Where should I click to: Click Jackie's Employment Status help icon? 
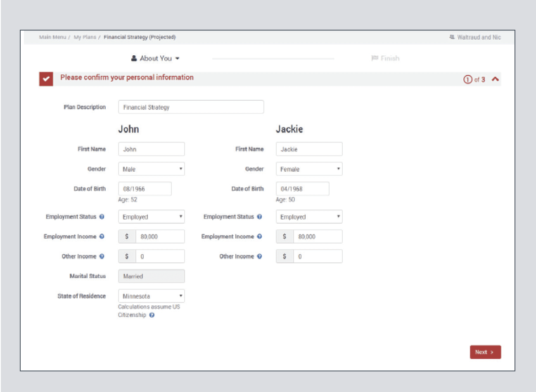coord(259,217)
